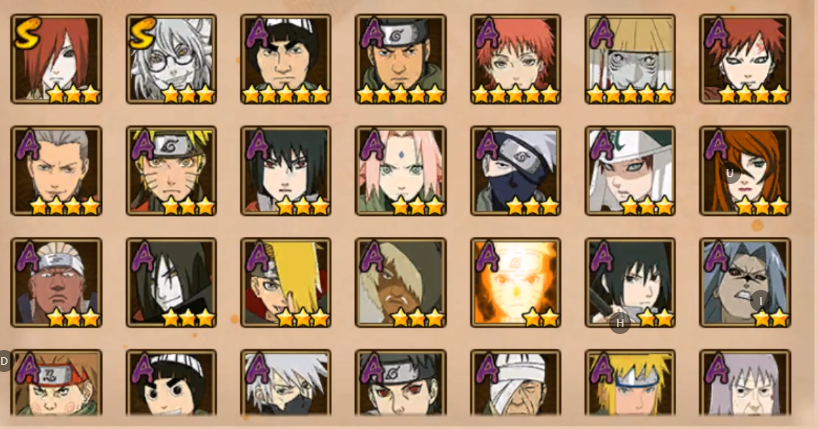Viewport: 818px width, 429px height.
Task: Choose the red-haired ninja with forehead tattoo
Action: (x=745, y=59)
